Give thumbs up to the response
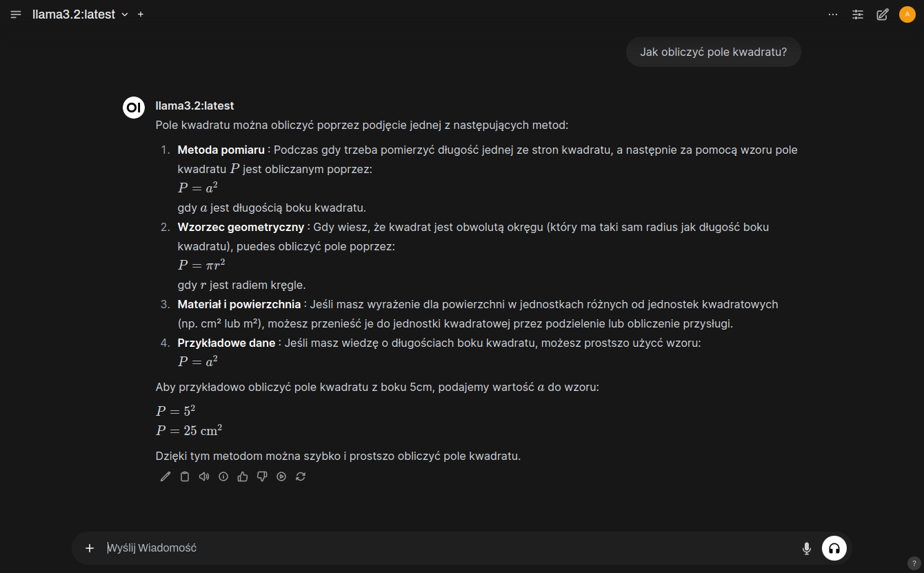Image resolution: width=924 pixels, height=573 pixels. point(243,476)
